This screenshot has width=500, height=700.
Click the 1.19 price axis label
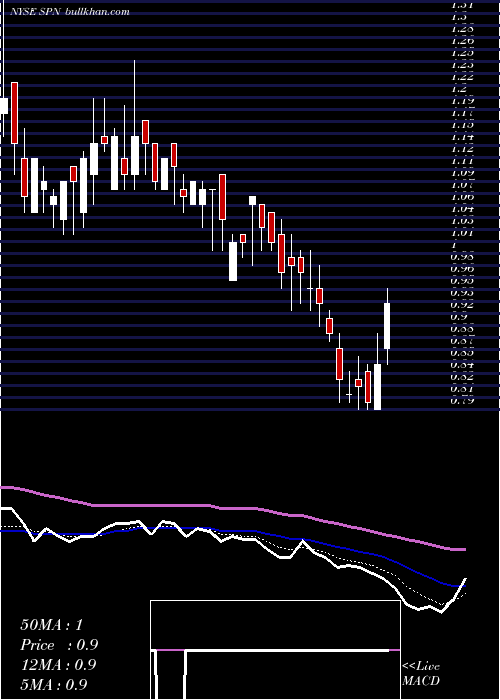click(x=462, y=100)
